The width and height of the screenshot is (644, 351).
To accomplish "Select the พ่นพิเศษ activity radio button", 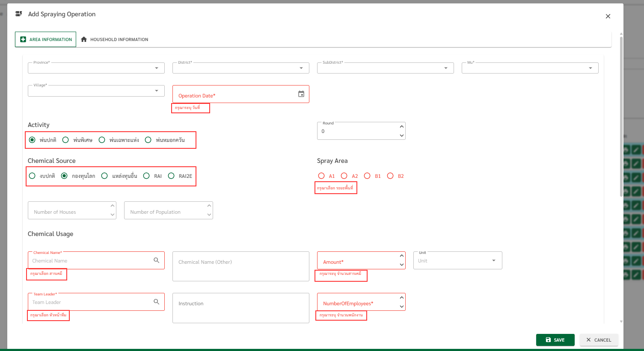I will [66, 140].
